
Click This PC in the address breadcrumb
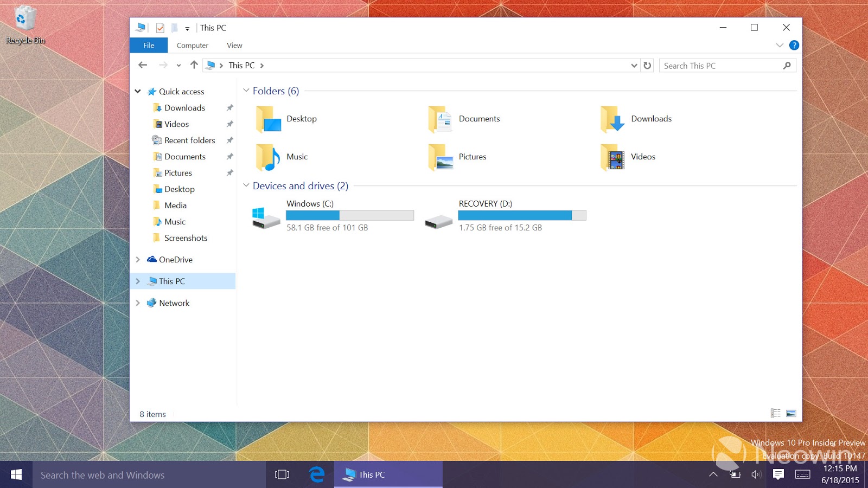click(241, 66)
